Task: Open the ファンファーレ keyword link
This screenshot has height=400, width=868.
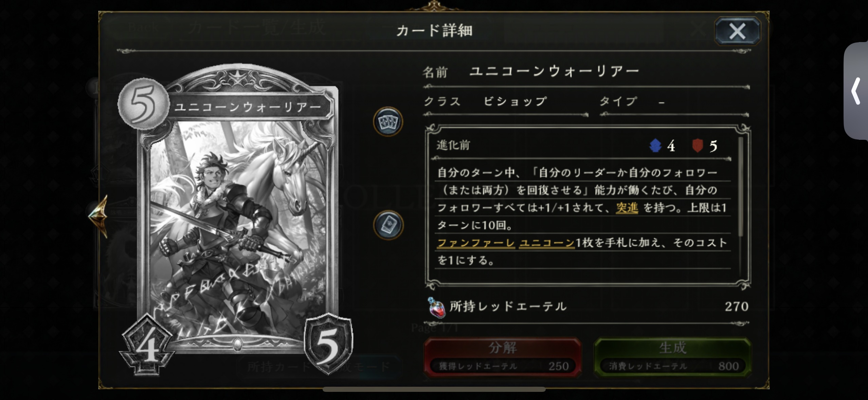Action: pyautogui.click(x=476, y=243)
